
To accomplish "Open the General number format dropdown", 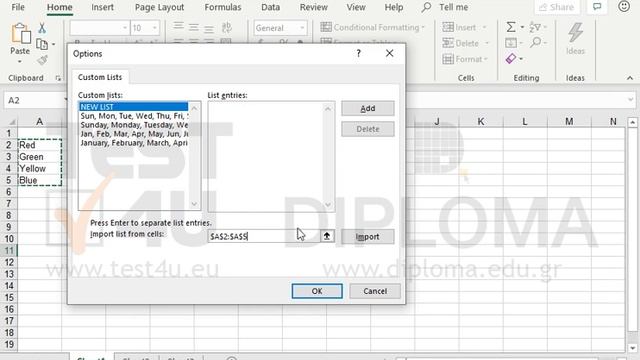I will tap(302, 28).
